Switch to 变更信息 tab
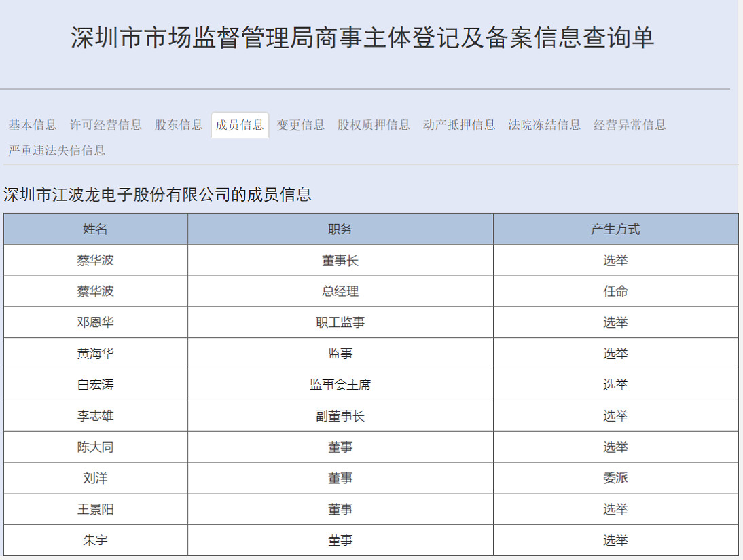 pyautogui.click(x=301, y=125)
